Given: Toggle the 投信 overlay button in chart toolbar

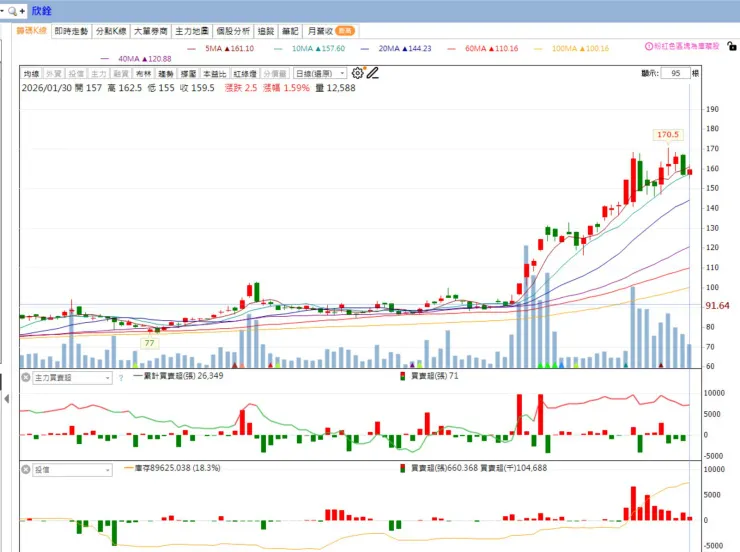Looking at the screenshot, I should click(76, 74).
